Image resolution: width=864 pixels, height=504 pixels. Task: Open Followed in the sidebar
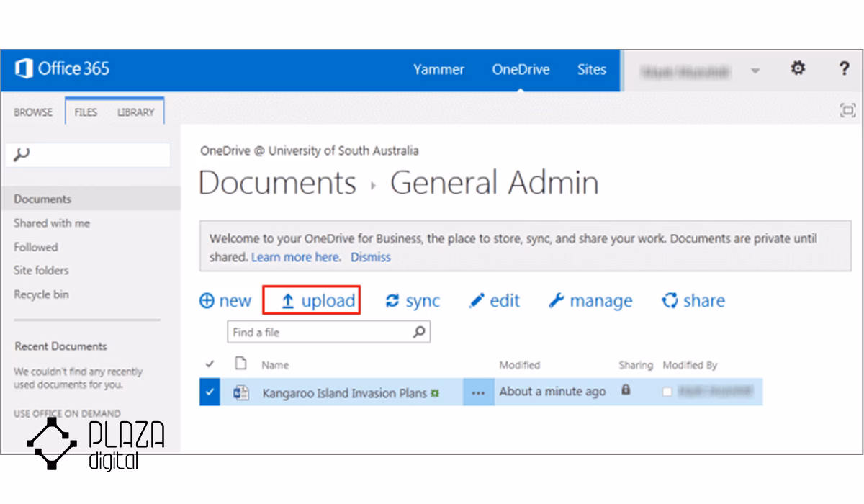35,247
